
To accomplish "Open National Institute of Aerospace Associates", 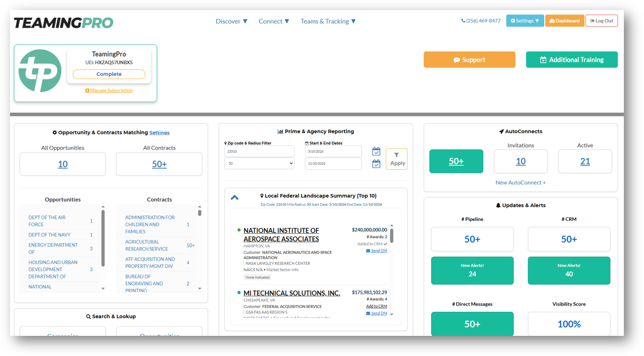I will (x=281, y=235).
